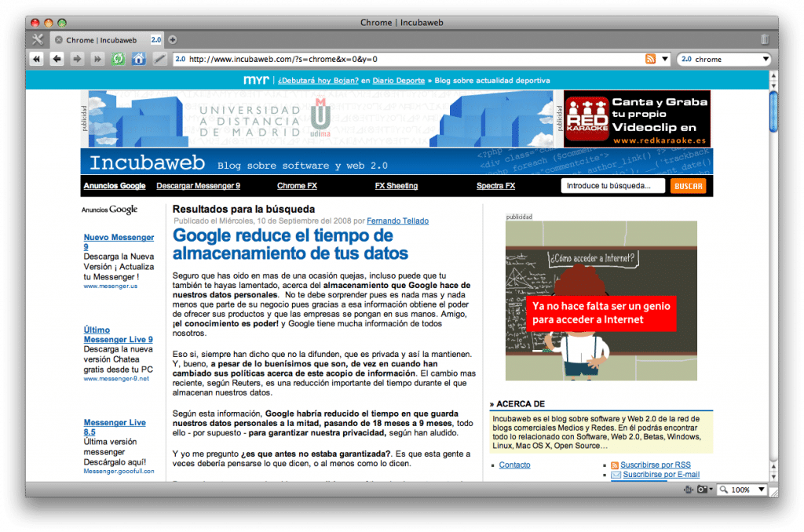The width and height of the screenshot is (804, 532).
Task: Open a new tab with plus button
Action: [x=173, y=39]
